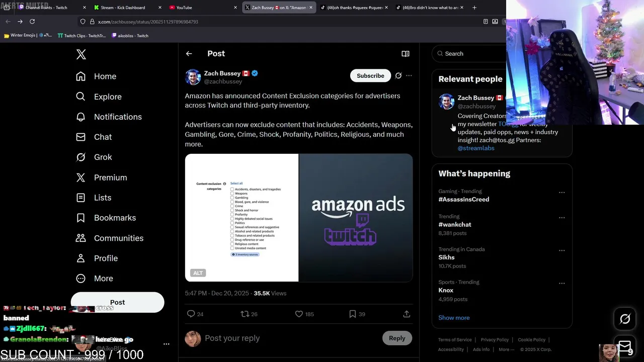Switch to Bro didn't know TikTok tab

(x=430, y=8)
